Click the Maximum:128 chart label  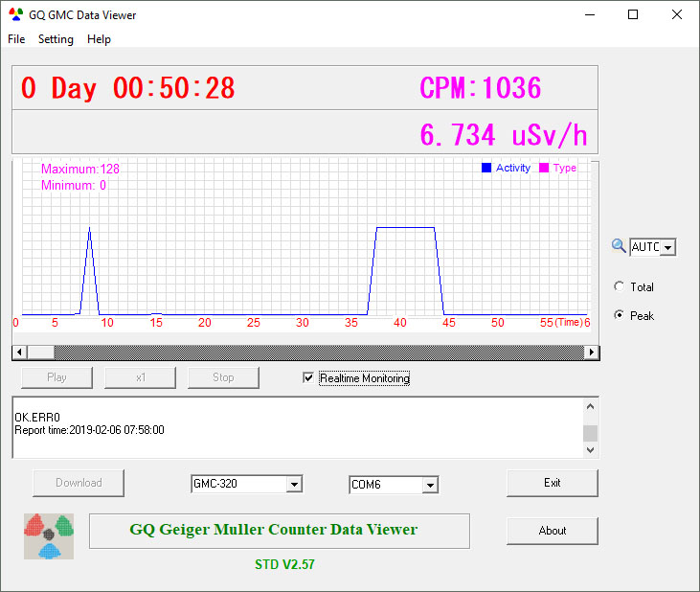tap(80, 169)
